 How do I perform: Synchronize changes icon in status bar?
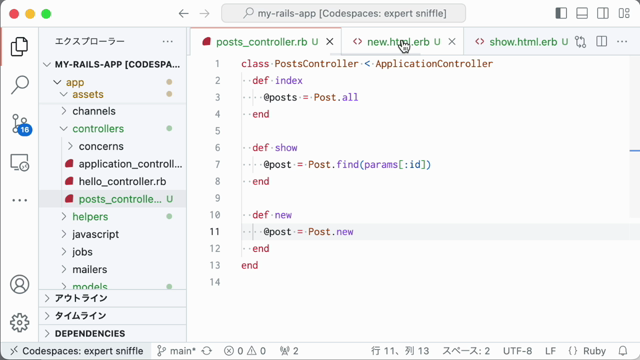tap(207, 351)
